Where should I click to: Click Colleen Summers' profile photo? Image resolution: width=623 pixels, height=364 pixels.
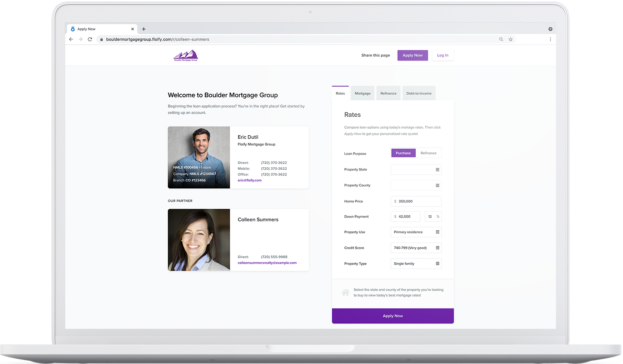tap(199, 240)
